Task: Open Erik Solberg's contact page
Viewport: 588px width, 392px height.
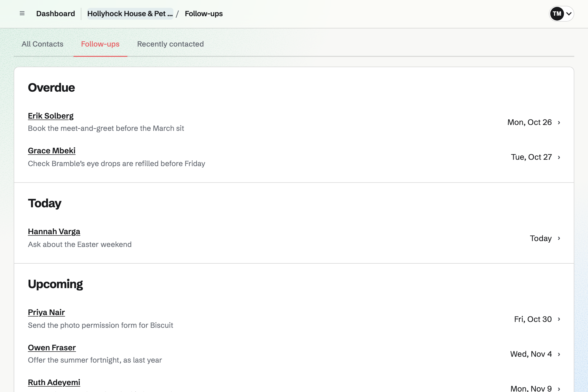Action: (51, 116)
